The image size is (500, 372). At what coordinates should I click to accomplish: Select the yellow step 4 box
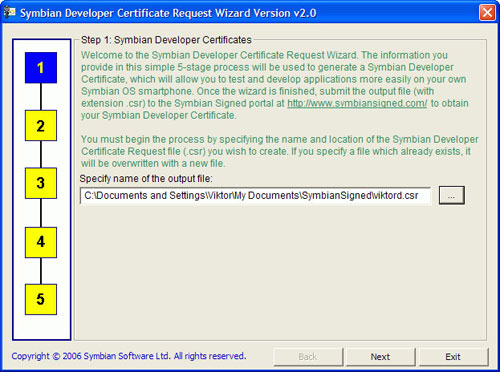(x=41, y=242)
